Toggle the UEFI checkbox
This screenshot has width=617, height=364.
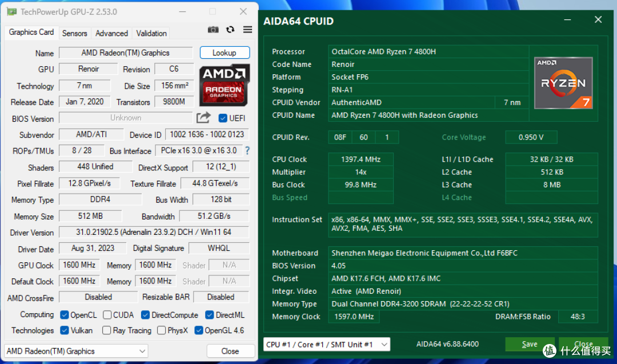tap(223, 118)
